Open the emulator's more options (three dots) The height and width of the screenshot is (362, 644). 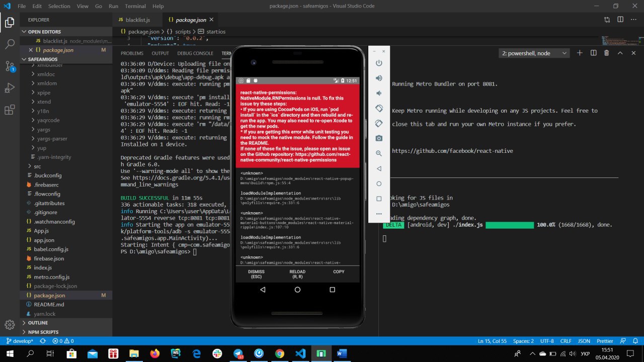[379, 214]
